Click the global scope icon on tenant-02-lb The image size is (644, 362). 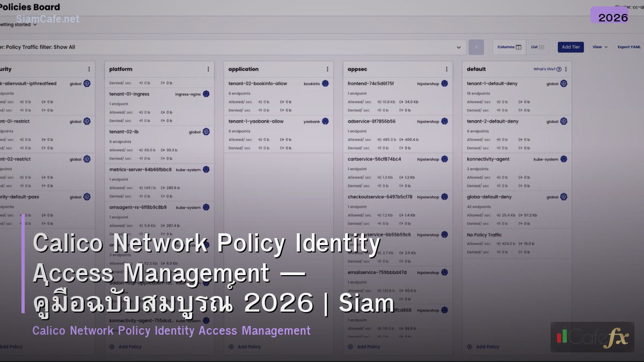pyautogui.click(x=207, y=131)
